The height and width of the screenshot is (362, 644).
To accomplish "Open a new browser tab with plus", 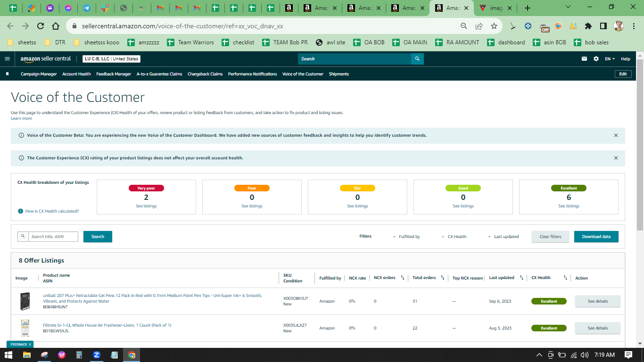I will click(x=528, y=8).
